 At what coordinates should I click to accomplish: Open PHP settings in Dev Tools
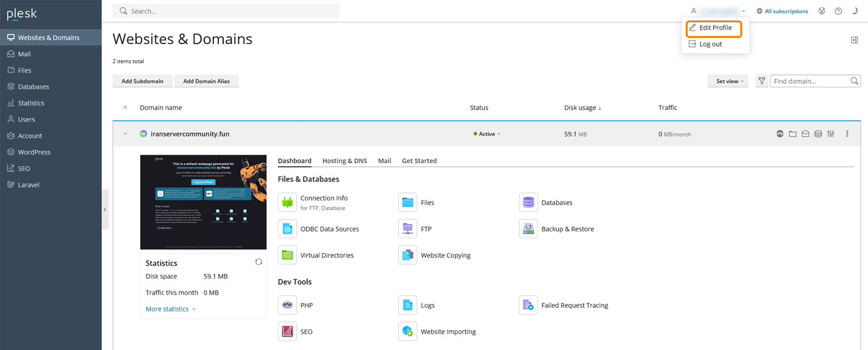tap(287, 305)
